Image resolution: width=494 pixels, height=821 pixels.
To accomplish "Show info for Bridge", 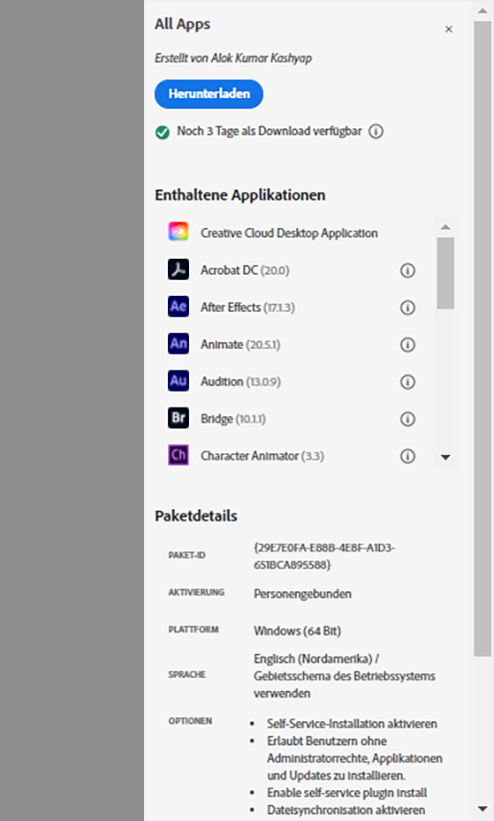I will pos(408,419).
